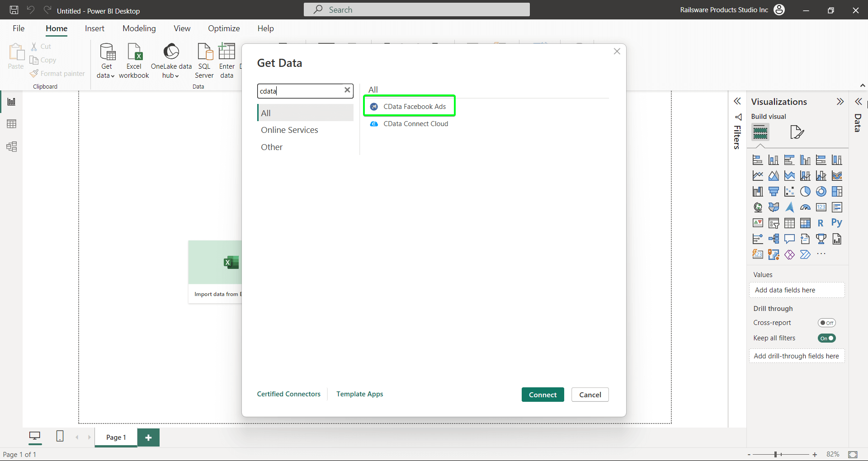
Task: Toggle Cross-report drill through switch
Action: 826,323
